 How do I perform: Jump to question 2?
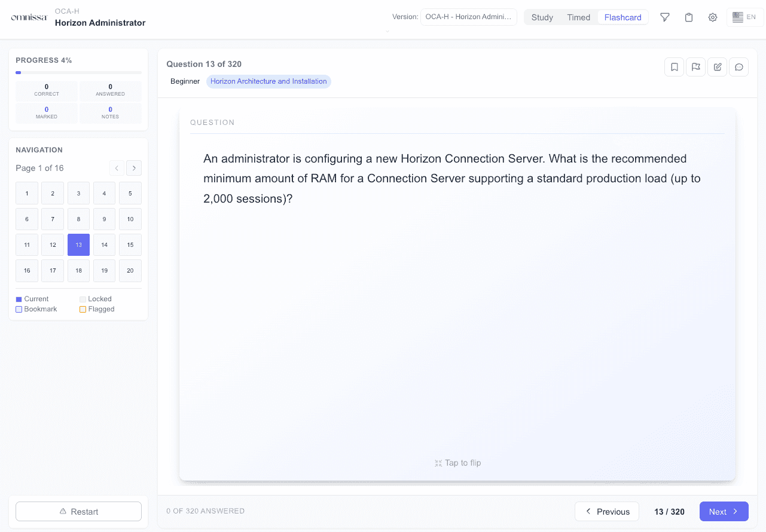click(x=53, y=193)
